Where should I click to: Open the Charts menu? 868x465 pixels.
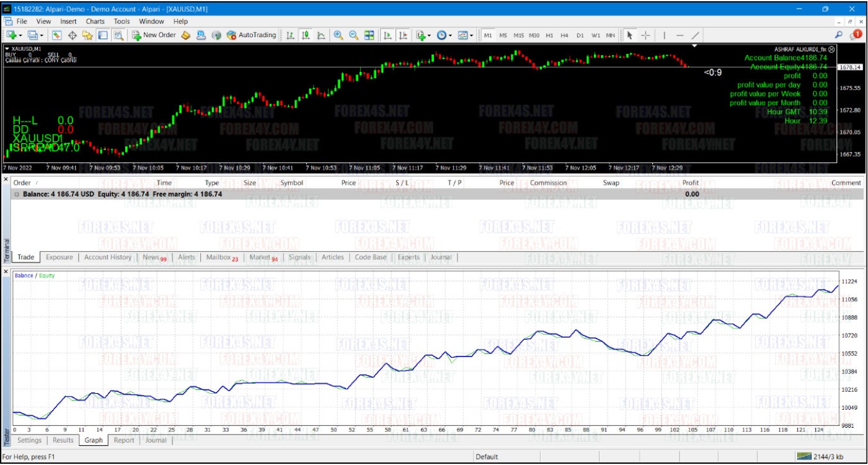point(95,21)
